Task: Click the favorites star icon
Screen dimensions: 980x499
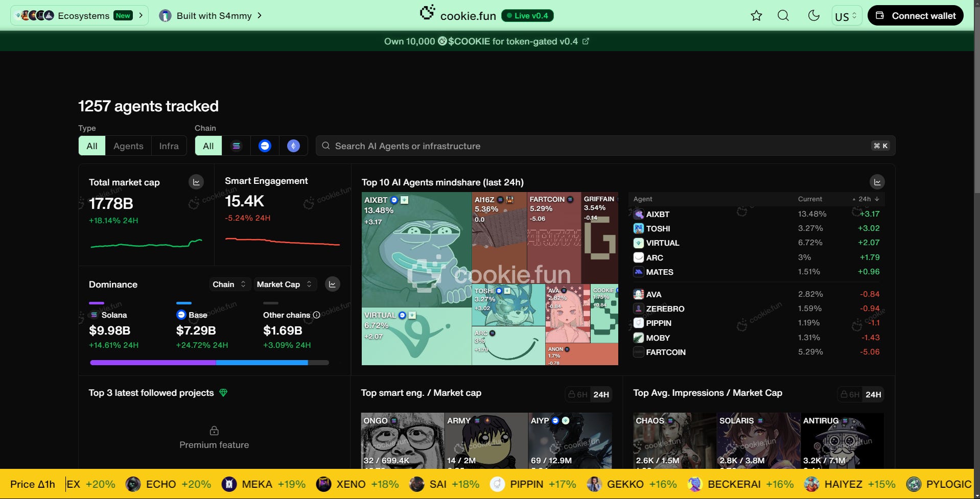Action: pos(756,16)
